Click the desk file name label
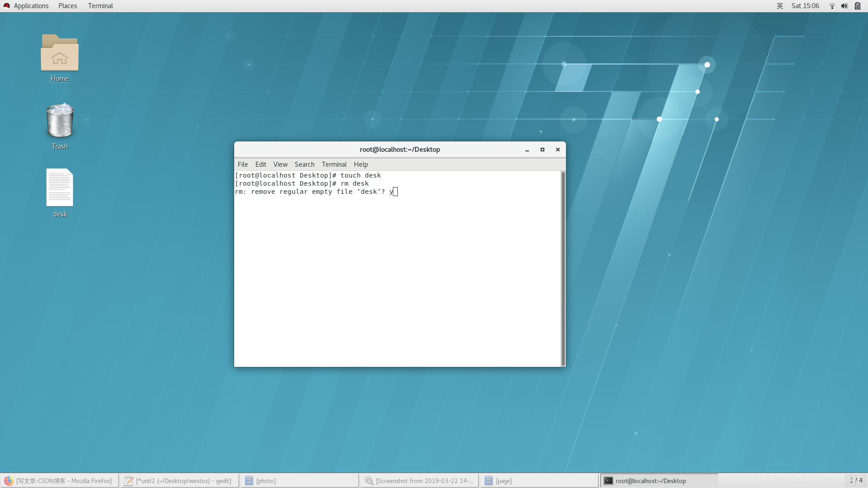868x488 pixels. click(x=60, y=214)
